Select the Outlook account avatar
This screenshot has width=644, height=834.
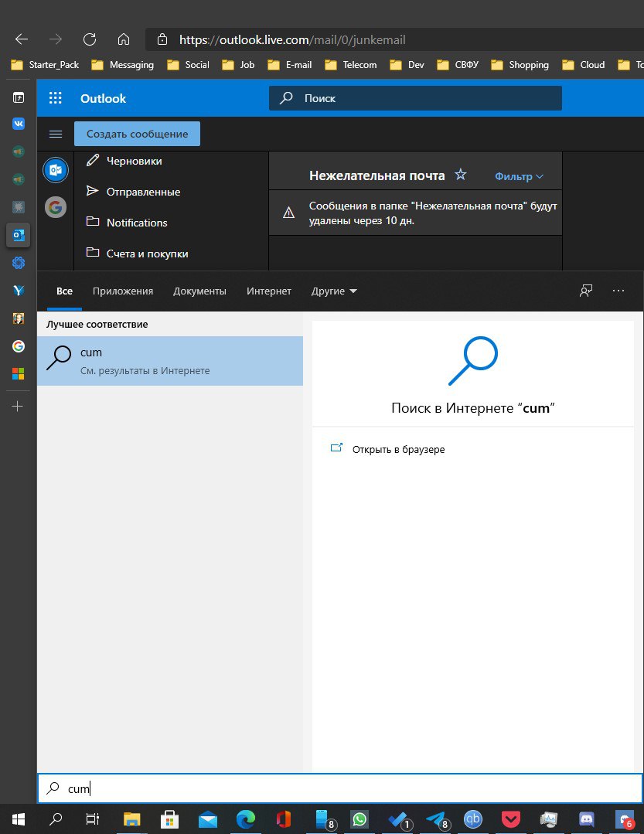(56, 170)
